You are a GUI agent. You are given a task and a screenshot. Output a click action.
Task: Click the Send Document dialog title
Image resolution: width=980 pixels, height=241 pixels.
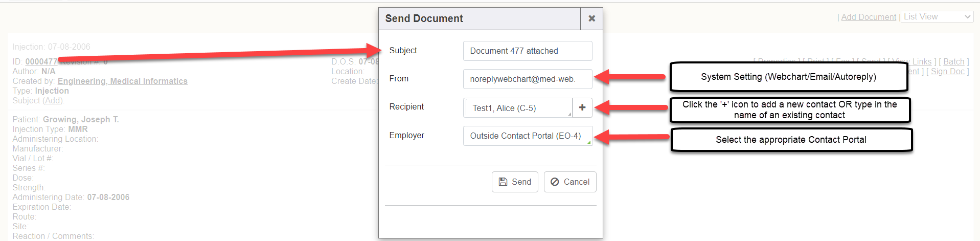tap(424, 18)
